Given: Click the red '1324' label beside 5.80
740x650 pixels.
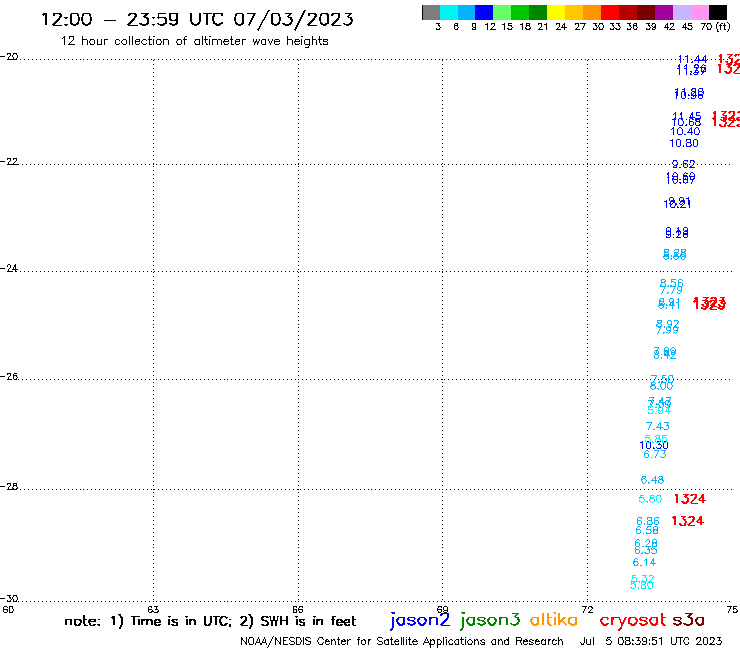Looking at the screenshot, I should (x=690, y=499).
